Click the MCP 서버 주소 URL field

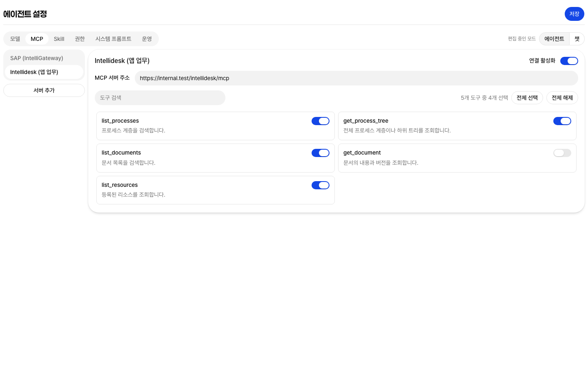coord(356,78)
